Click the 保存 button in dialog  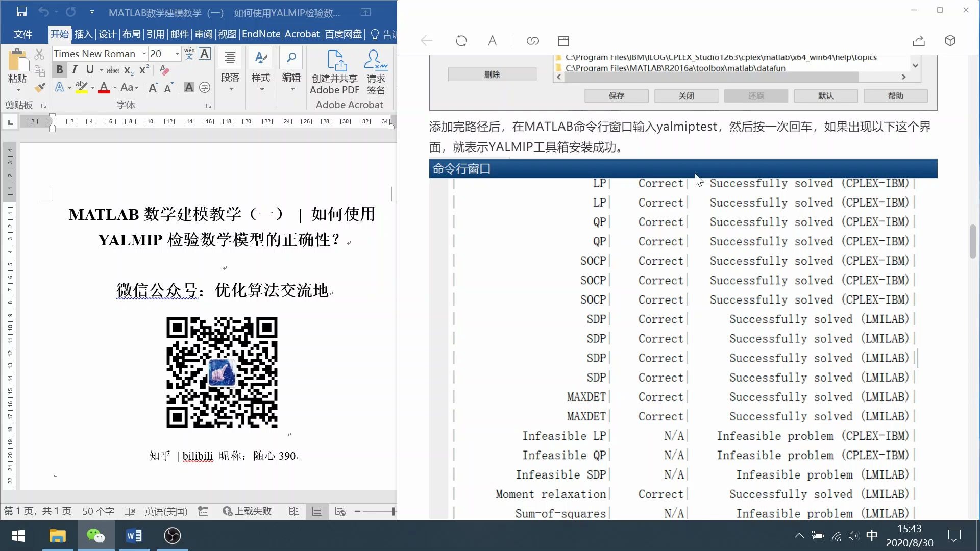(x=616, y=95)
